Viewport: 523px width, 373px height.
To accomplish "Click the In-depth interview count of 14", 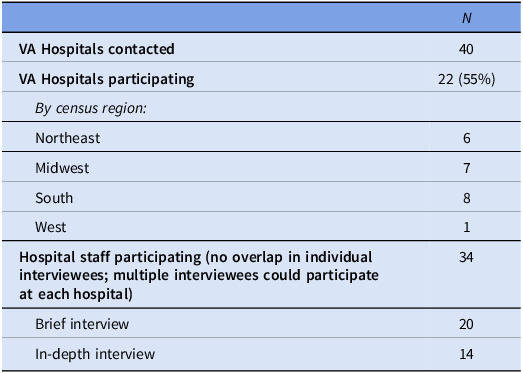I will click(466, 354).
